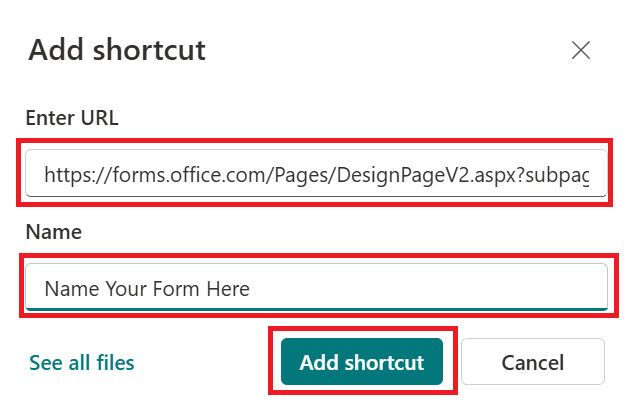Select the URL box containing DesignPageV2.aspx

[316, 177]
